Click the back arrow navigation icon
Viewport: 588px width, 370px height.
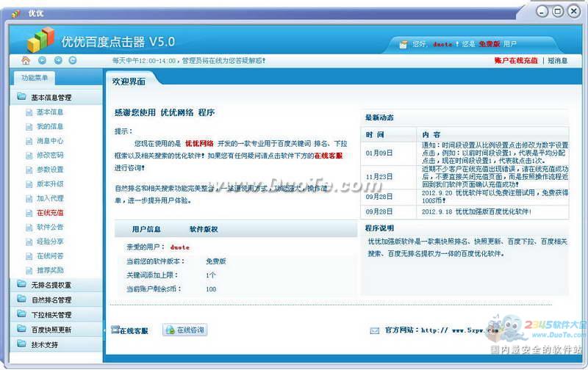tap(42, 60)
